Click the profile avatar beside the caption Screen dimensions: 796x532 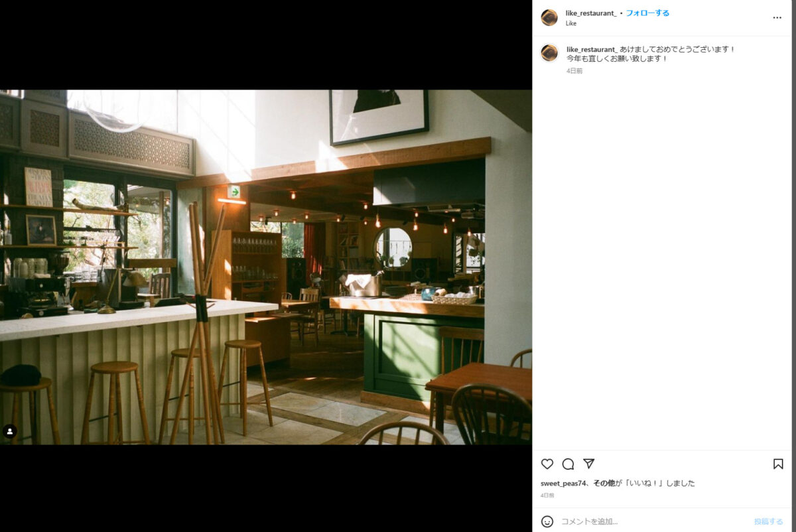(549, 53)
